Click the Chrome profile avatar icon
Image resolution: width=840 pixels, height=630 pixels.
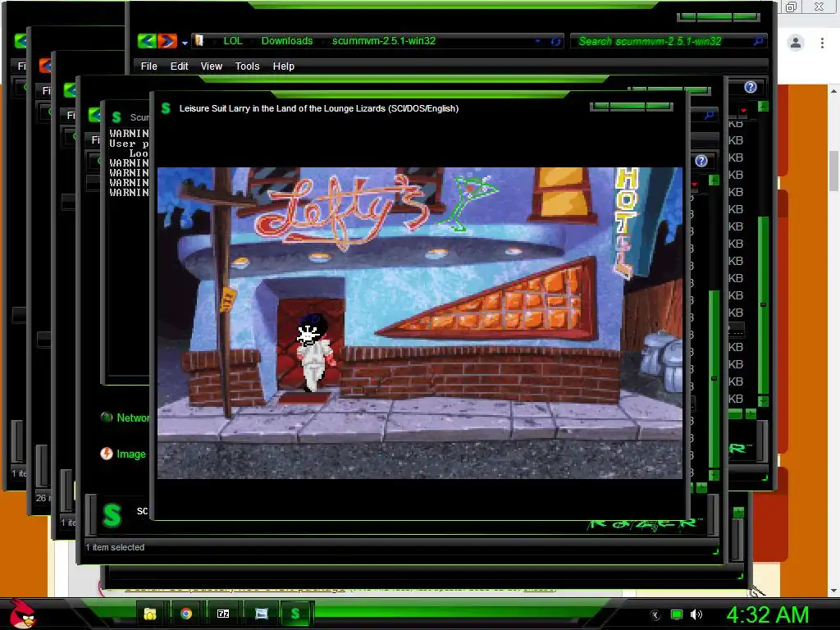point(796,43)
